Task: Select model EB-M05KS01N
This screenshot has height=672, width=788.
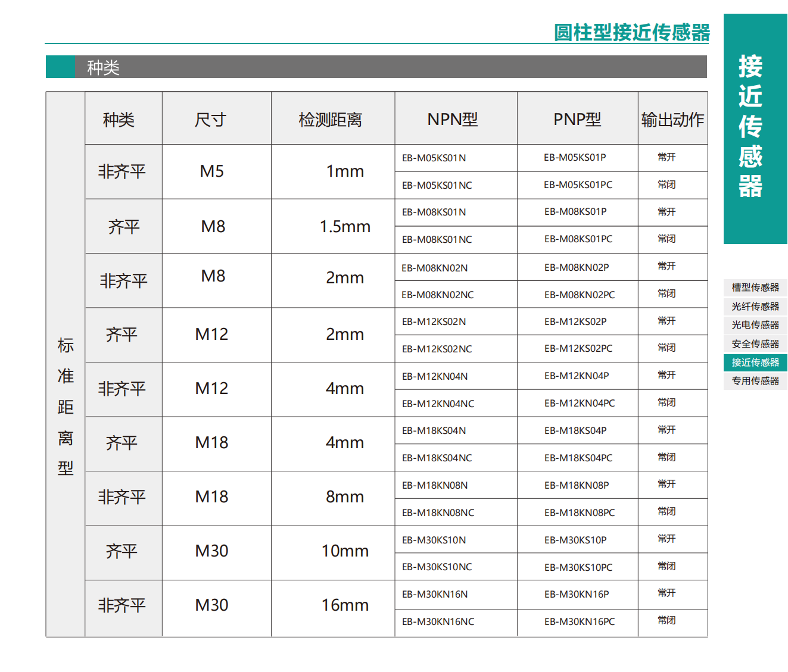Action: pyautogui.click(x=434, y=158)
